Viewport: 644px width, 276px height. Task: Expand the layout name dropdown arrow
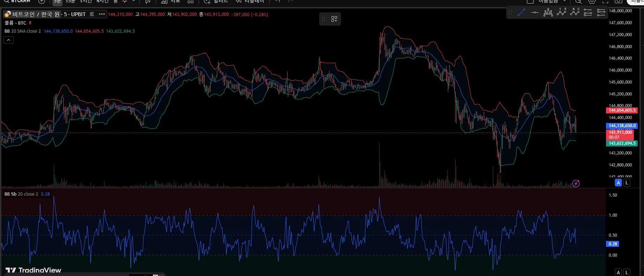pos(565,1)
